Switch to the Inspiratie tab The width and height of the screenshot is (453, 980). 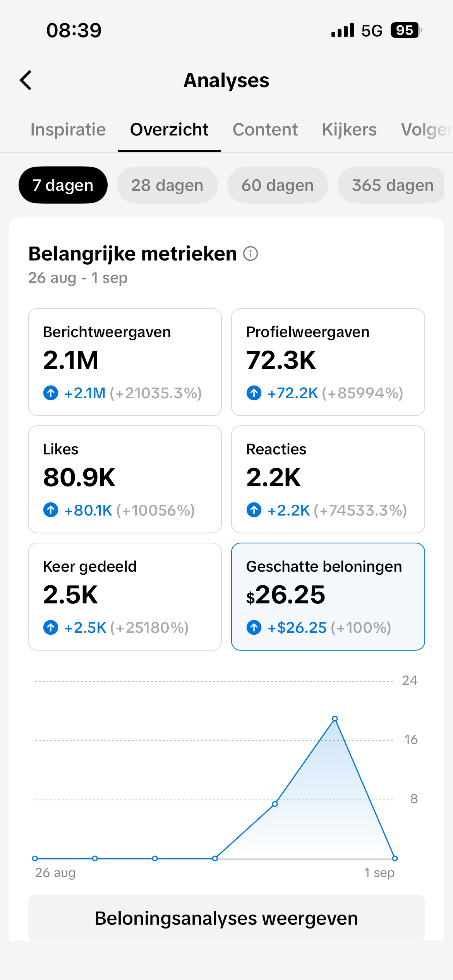tap(68, 130)
